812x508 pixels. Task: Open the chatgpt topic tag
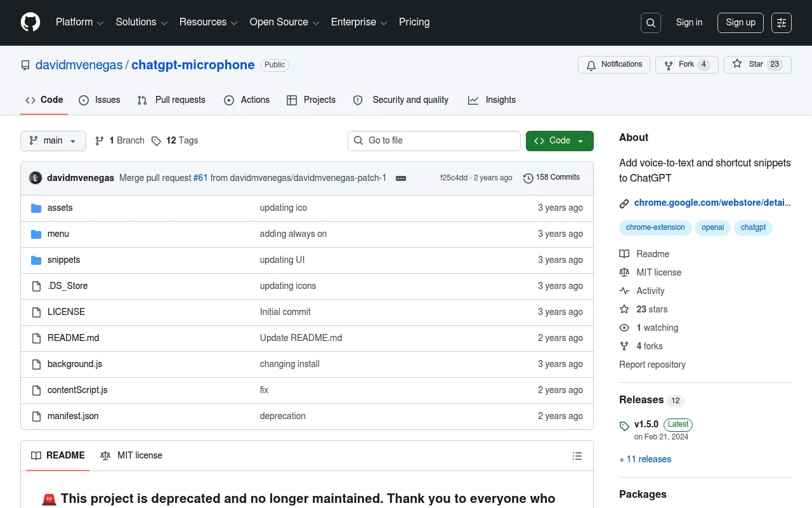coord(753,228)
